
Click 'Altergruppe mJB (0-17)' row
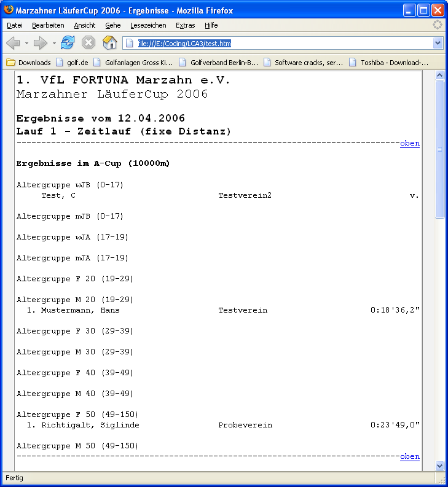pos(70,216)
